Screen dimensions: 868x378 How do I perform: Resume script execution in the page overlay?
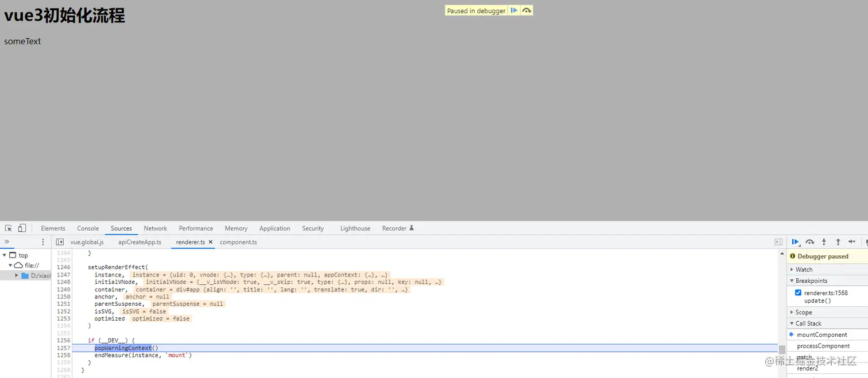tap(514, 10)
